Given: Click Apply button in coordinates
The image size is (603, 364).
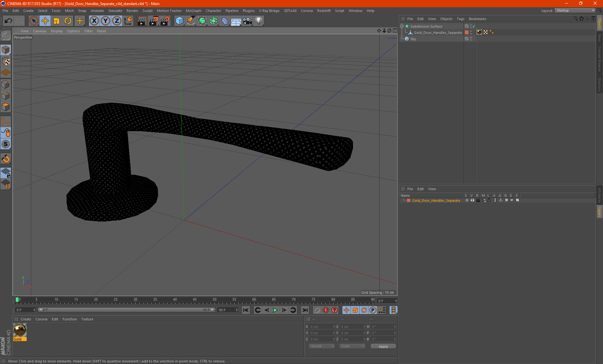Looking at the screenshot, I should 383,346.
